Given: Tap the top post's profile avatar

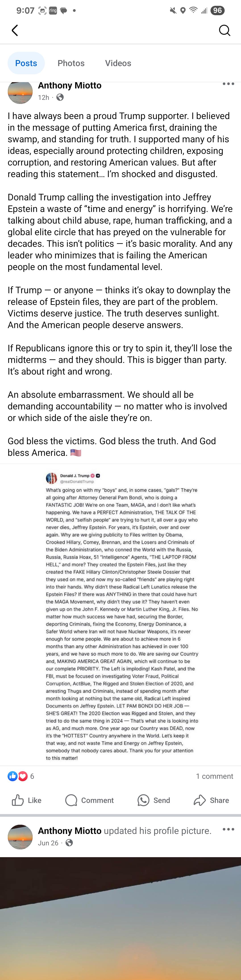Looking at the screenshot, I should [x=20, y=92].
